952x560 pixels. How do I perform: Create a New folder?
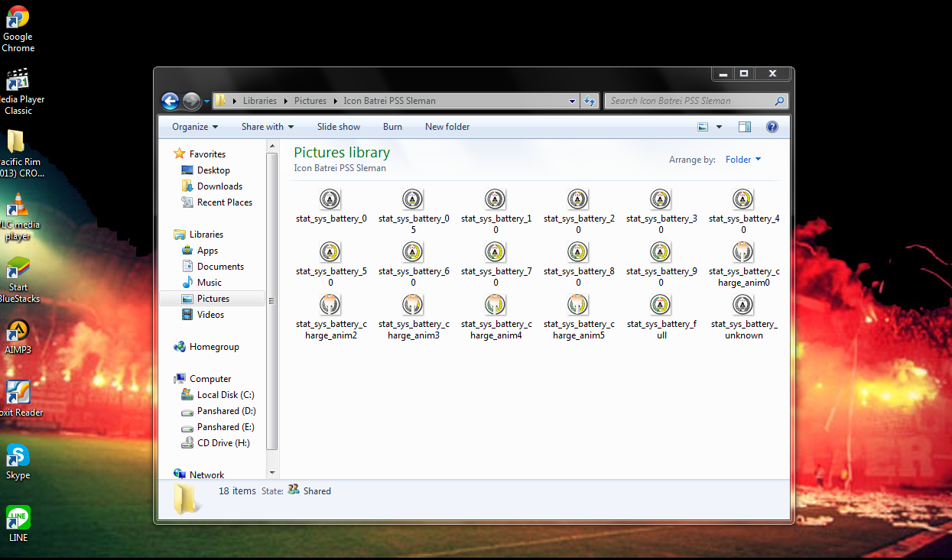click(447, 127)
